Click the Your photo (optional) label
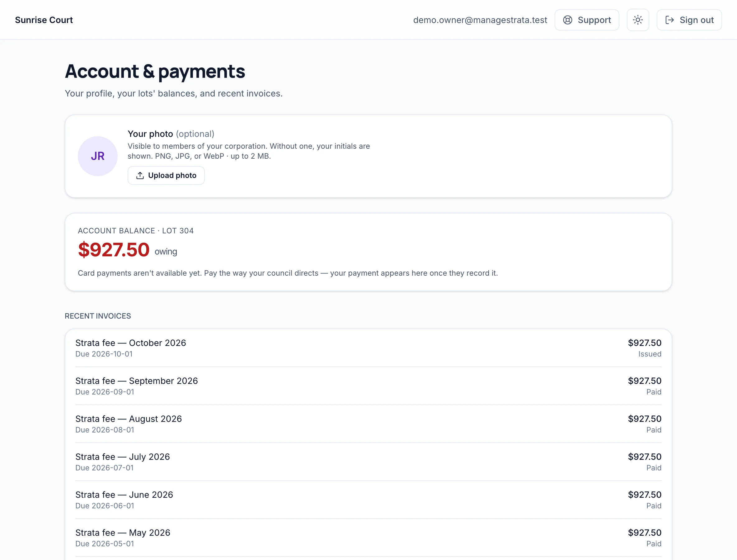This screenshot has height=560, width=737. tap(171, 134)
